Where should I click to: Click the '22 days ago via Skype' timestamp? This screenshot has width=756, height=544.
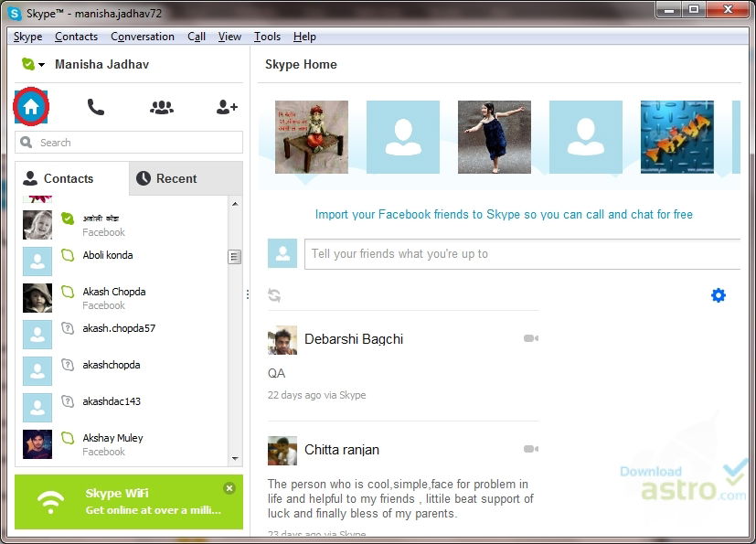[x=317, y=395]
